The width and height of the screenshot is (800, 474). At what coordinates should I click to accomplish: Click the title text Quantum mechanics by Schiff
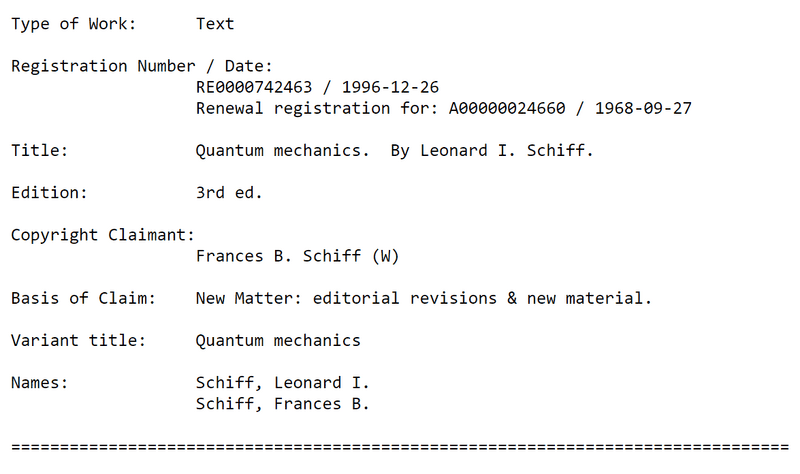tap(394, 151)
